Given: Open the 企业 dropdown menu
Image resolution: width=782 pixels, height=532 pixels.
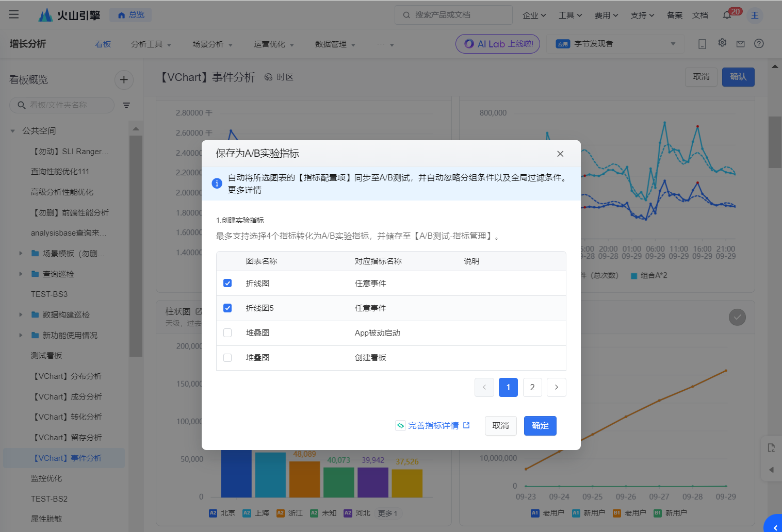Looking at the screenshot, I should 534,15.
